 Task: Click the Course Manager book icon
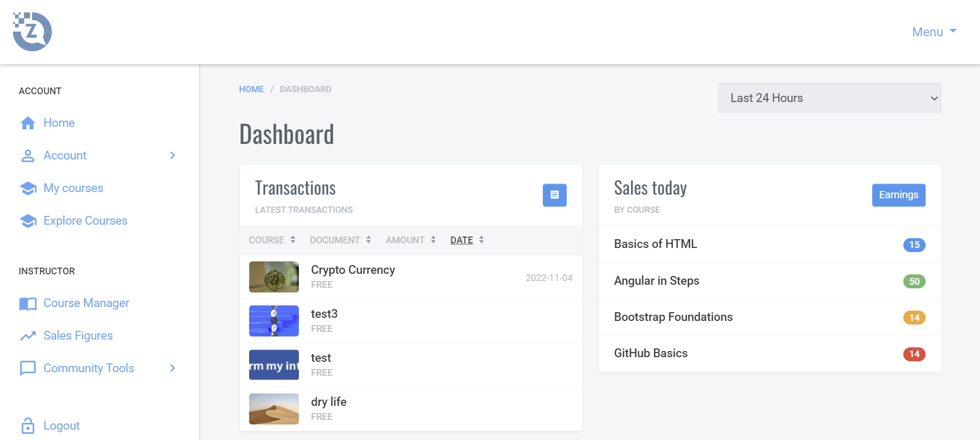28,303
